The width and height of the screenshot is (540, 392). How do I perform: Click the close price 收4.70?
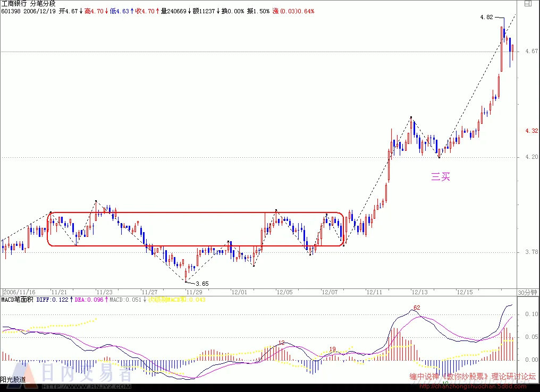click(145, 11)
